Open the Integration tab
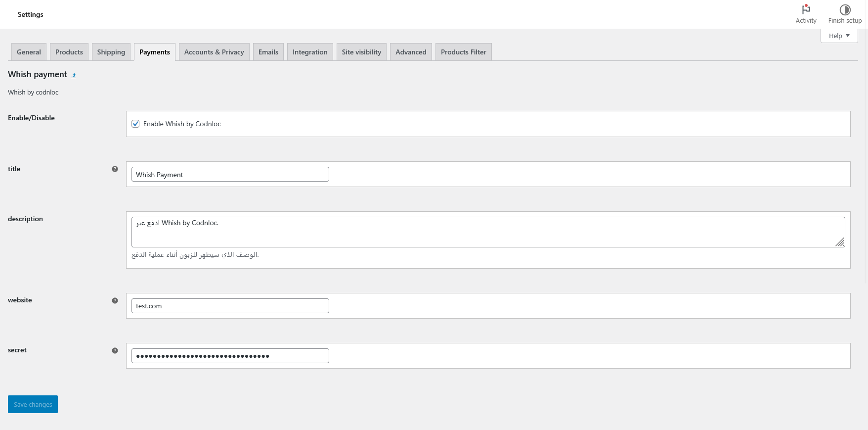The width and height of the screenshot is (868, 430). 310,52
